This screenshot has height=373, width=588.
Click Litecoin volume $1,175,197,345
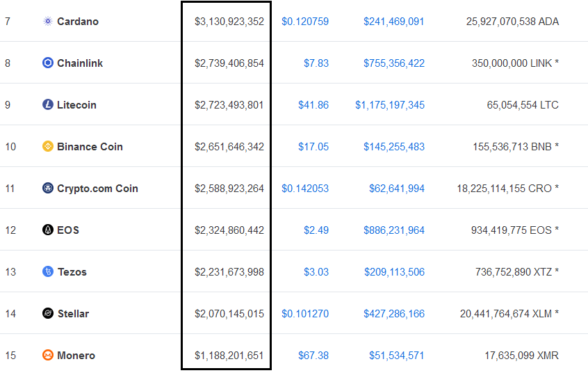pyautogui.click(x=390, y=105)
